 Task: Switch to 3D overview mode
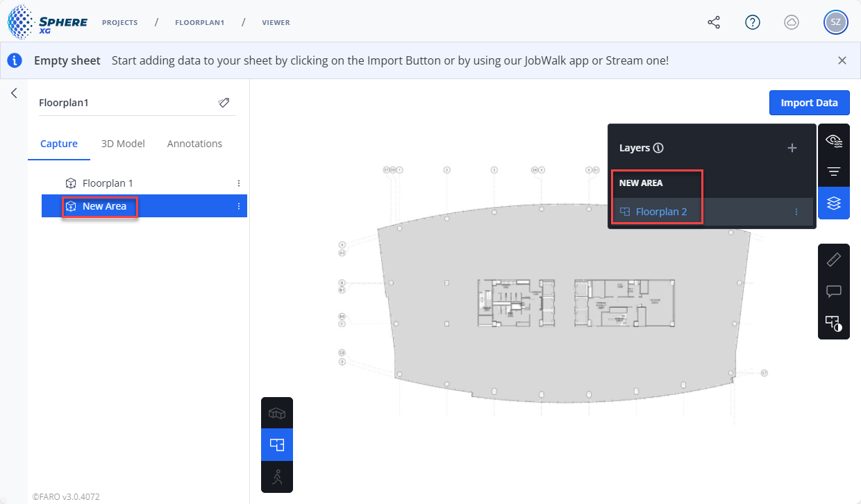277,414
